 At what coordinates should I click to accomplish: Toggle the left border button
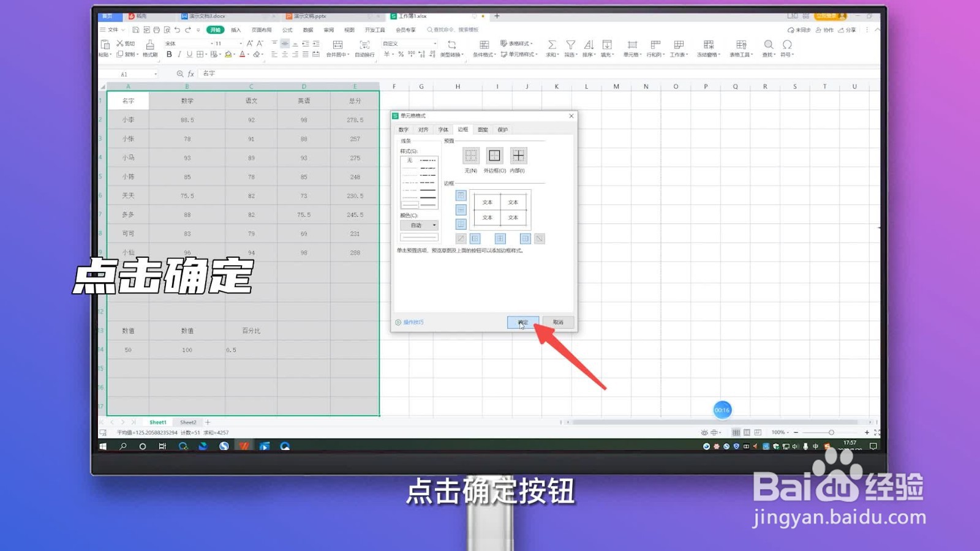[475, 239]
